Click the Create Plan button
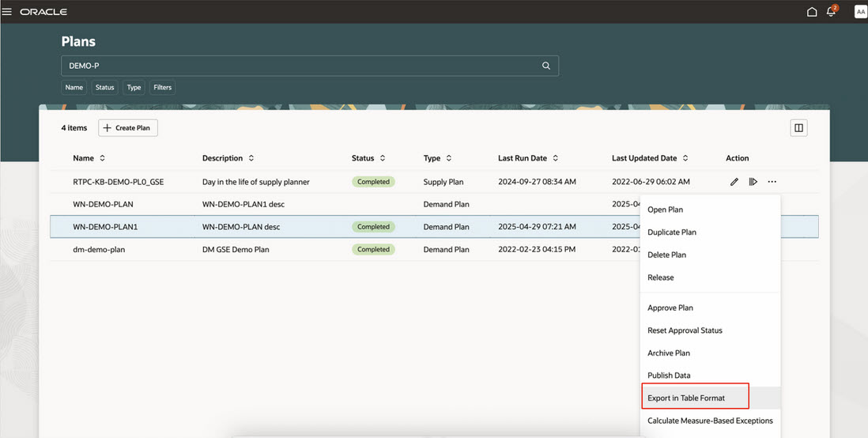This screenshot has height=438, width=868. tap(128, 128)
